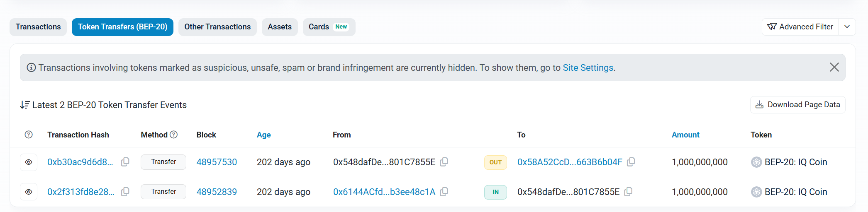Toggle the Age column date format

click(263, 135)
